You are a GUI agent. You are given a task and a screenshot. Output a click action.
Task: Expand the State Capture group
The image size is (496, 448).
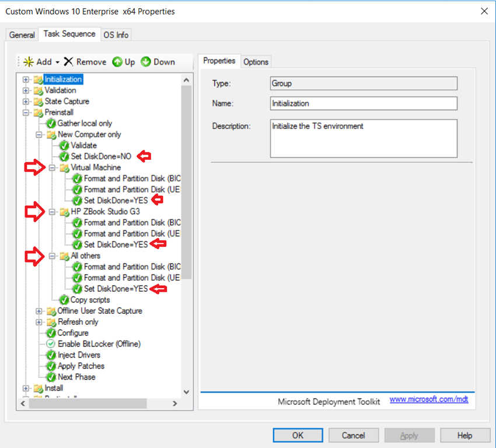[26, 101]
